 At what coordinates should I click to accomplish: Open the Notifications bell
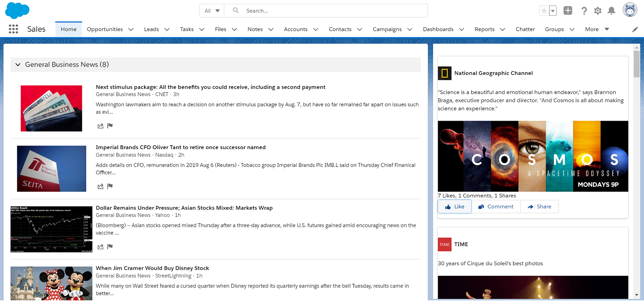coord(611,11)
